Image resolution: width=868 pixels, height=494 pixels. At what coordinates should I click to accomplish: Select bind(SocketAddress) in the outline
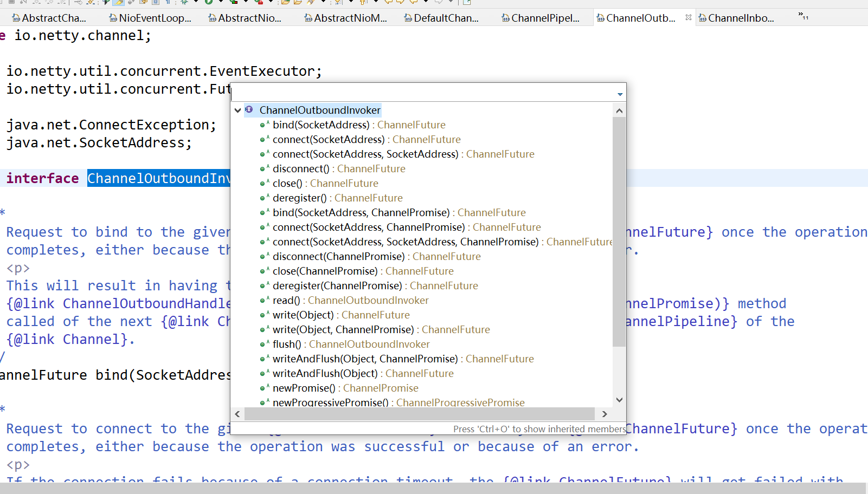pyautogui.click(x=353, y=125)
